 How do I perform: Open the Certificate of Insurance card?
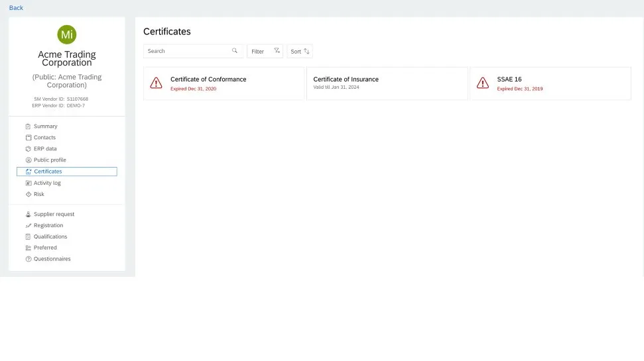pos(387,83)
